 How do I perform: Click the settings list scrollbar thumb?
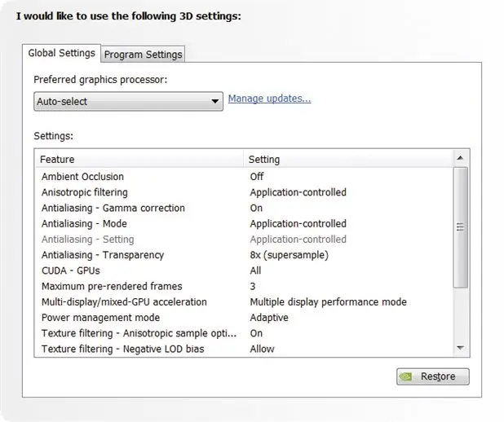[460, 227]
